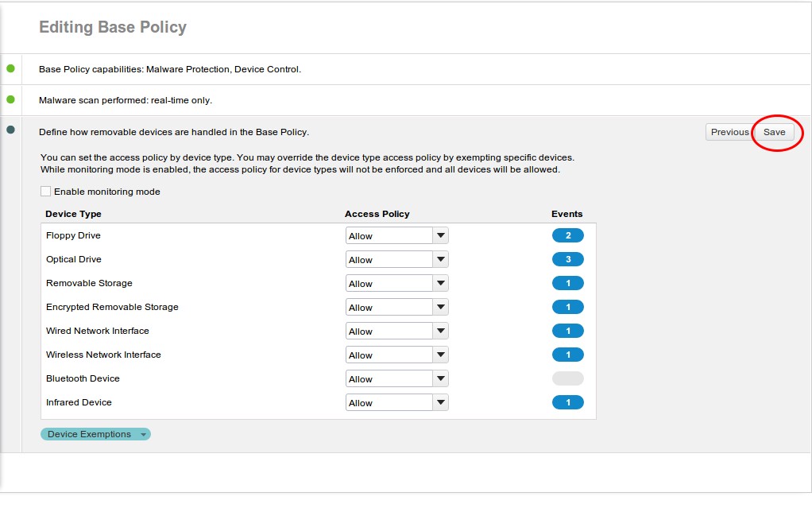
Task: Go back with the Previous button
Action: 729,132
